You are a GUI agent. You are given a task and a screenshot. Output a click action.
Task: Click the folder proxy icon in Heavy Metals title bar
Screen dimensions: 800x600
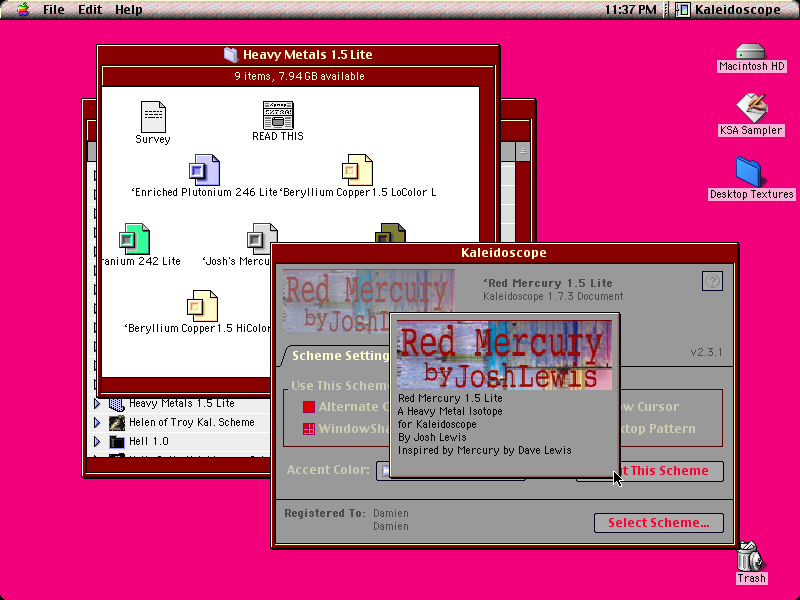pyautogui.click(x=231, y=55)
